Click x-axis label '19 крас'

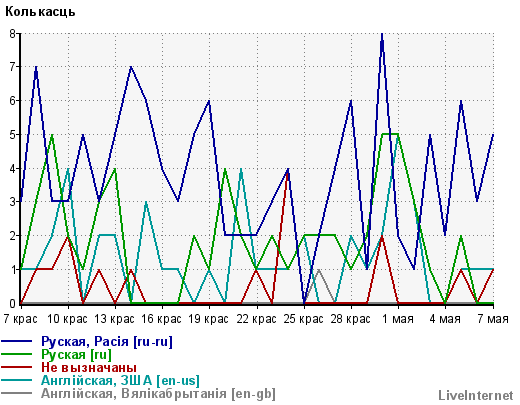click(x=209, y=319)
